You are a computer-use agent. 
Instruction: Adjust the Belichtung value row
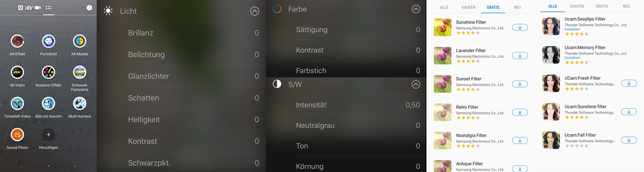pyautogui.click(x=193, y=55)
